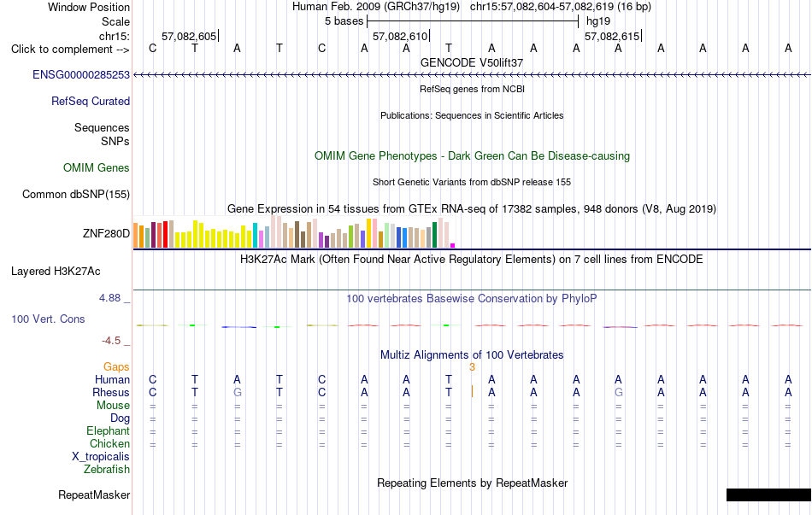This screenshot has width=812, height=515.
Task: Click the -4.5 PhyloP lower scale value
Action: point(111,341)
